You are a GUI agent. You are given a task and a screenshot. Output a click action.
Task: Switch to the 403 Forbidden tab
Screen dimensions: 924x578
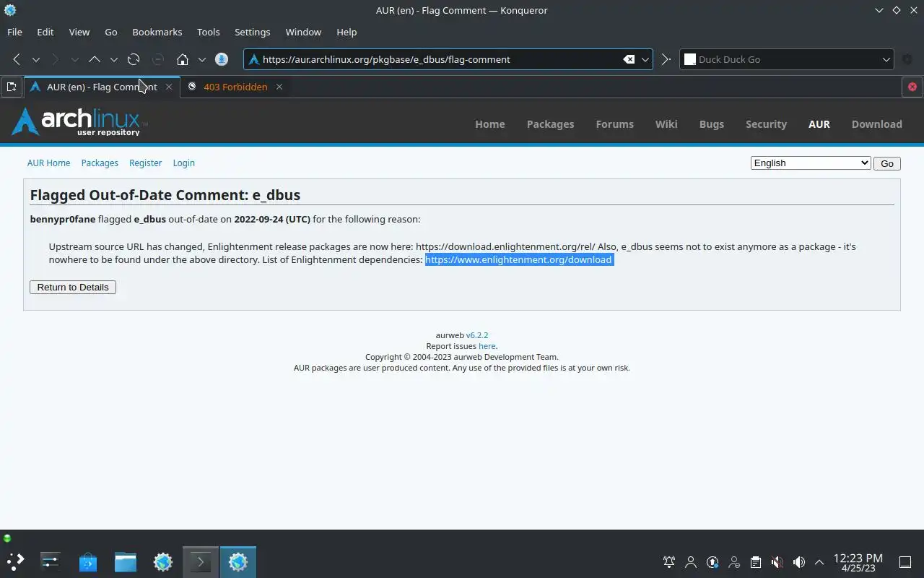coord(235,87)
